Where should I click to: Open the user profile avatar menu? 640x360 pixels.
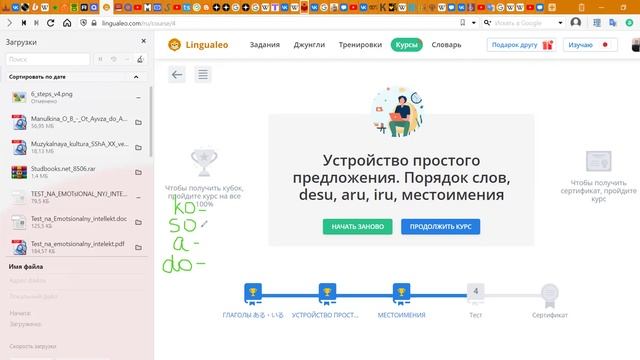576,22
